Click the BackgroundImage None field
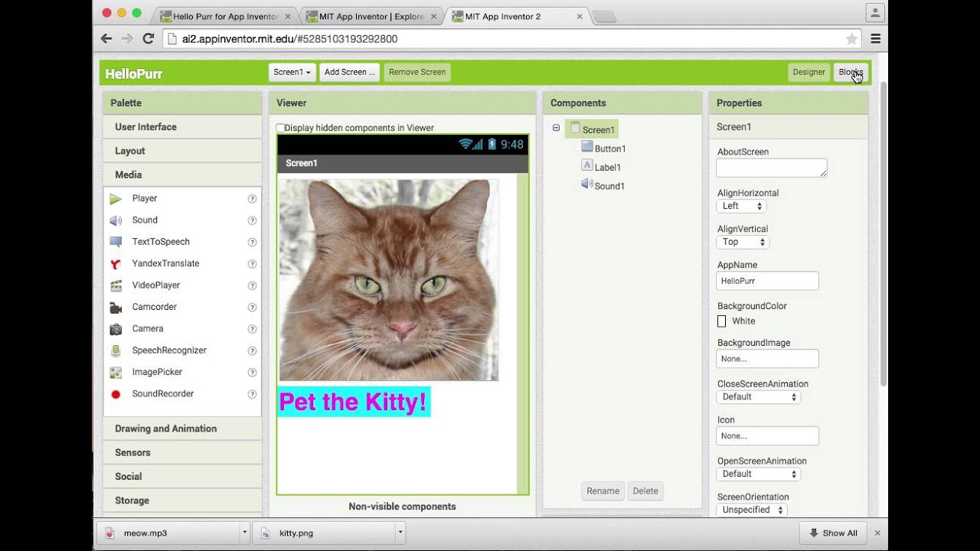The image size is (980, 551). point(767,358)
